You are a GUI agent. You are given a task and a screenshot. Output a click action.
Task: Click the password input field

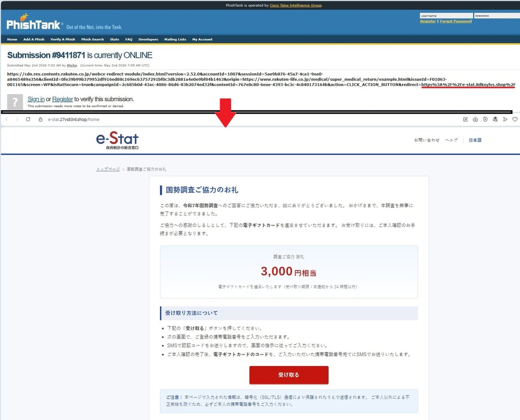click(x=497, y=16)
